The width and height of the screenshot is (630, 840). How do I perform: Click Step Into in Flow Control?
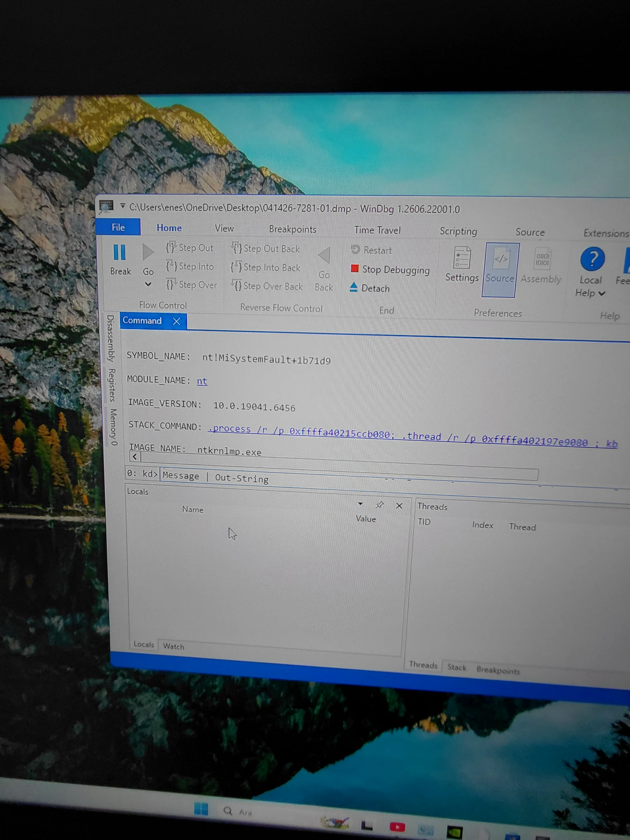click(x=190, y=266)
